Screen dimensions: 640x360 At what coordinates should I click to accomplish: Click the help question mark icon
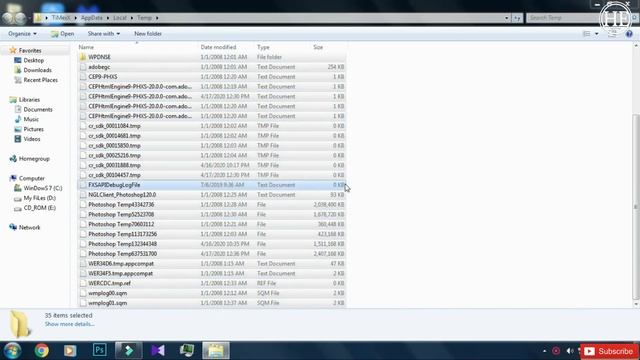point(629,34)
